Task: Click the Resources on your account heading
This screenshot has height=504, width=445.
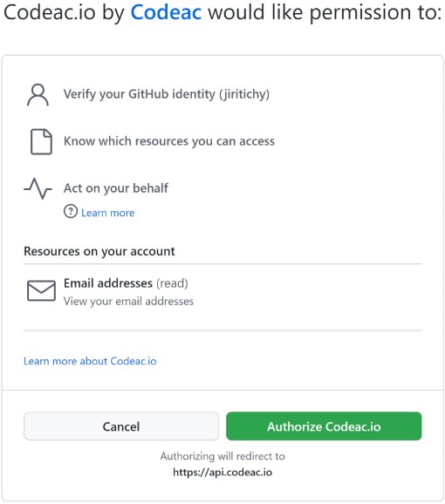Action: tap(99, 251)
